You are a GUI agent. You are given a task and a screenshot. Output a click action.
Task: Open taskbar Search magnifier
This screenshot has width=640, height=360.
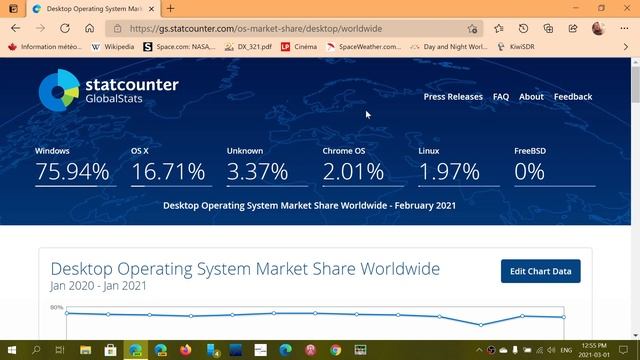coord(36,350)
